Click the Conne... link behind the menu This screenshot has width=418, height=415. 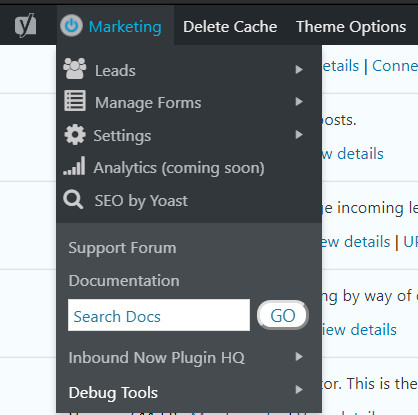point(395,66)
